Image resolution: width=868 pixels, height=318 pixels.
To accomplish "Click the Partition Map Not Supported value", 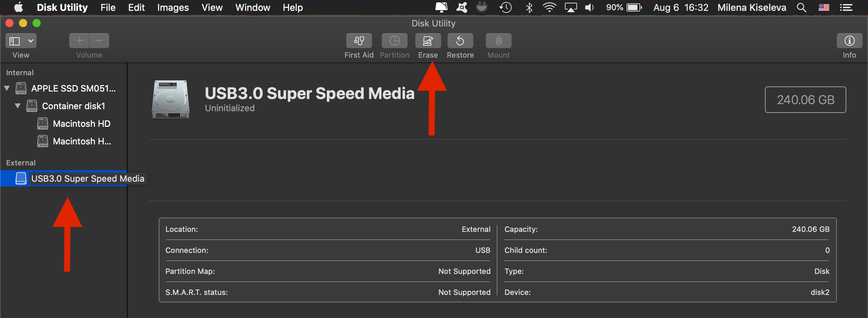I will [464, 271].
